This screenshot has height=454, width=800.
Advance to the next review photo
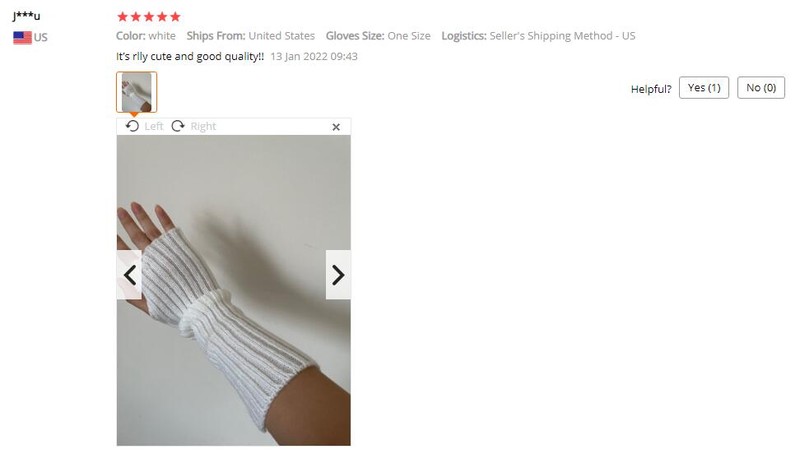pyautogui.click(x=338, y=275)
